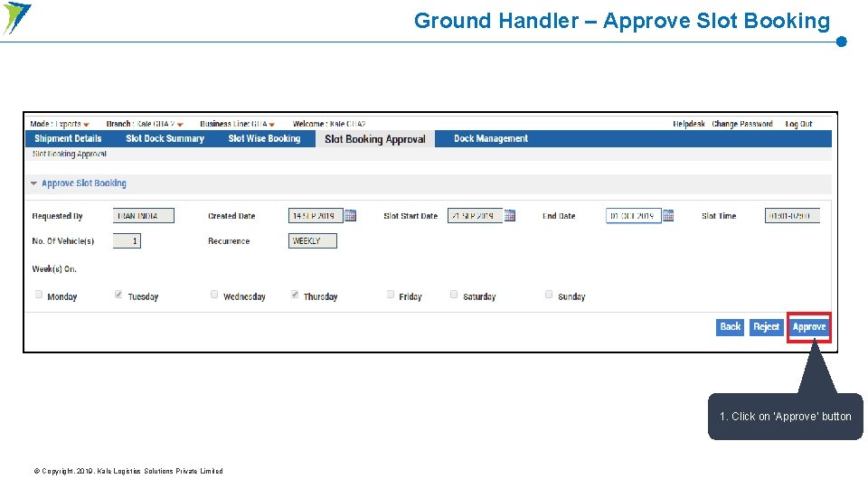Check the Saturday checkbox

pyautogui.click(x=454, y=295)
